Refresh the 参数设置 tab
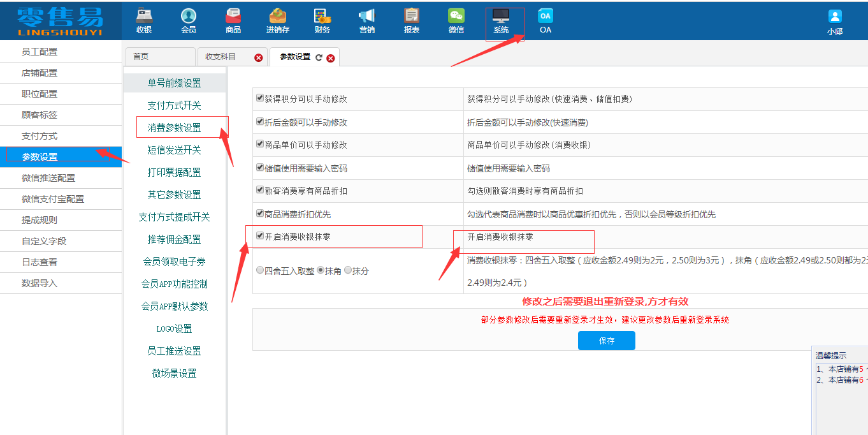 (319, 56)
